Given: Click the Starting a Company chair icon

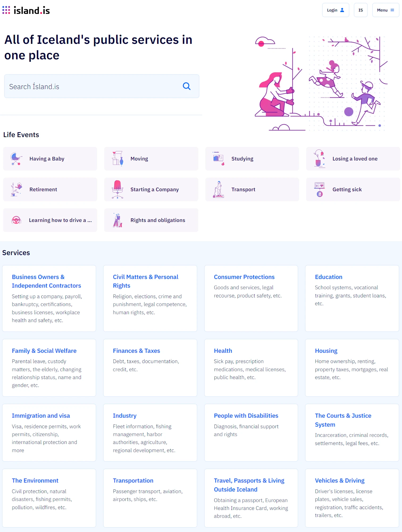Looking at the screenshot, I should point(118,189).
